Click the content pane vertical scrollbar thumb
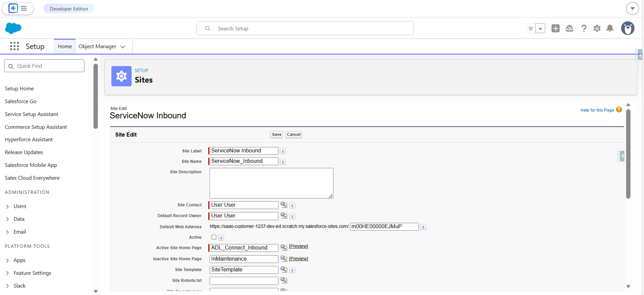Image resolution: width=644 pixels, height=295 pixels. click(x=628, y=153)
